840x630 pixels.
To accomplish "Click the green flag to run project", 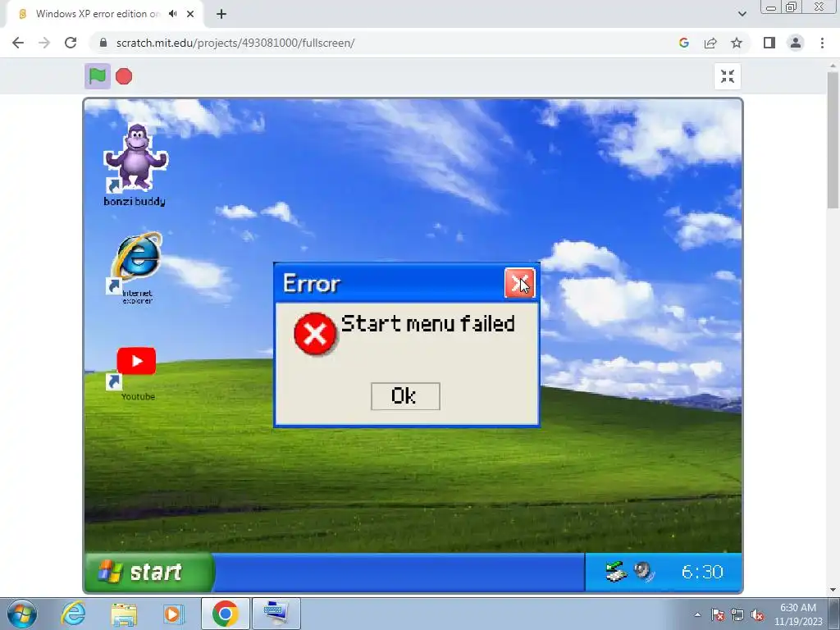I will pyautogui.click(x=98, y=76).
